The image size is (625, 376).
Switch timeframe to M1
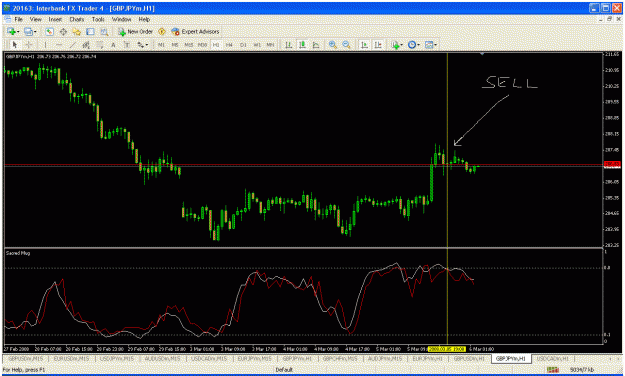click(x=161, y=45)
